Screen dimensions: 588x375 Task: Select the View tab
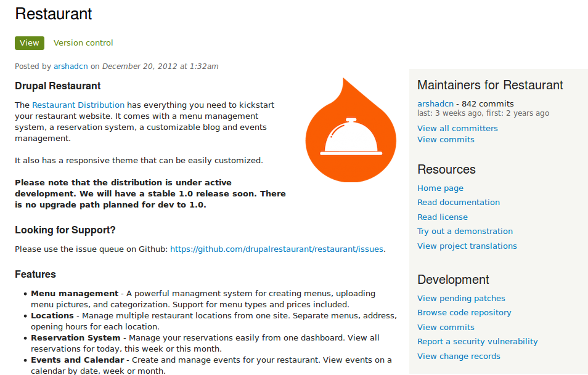click(x=29, y=43)
